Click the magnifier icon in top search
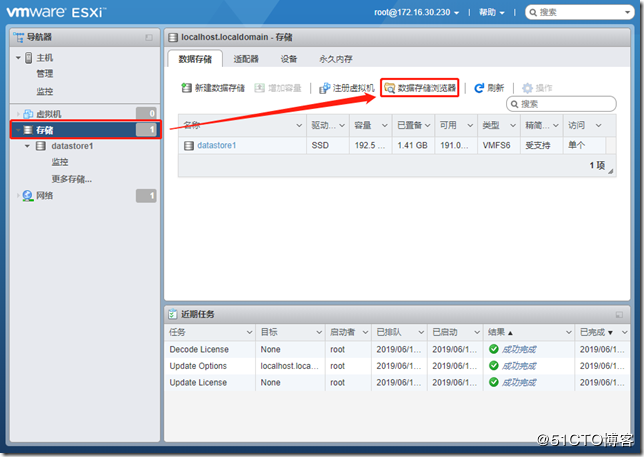644x457 pixels. pos(533,12)
